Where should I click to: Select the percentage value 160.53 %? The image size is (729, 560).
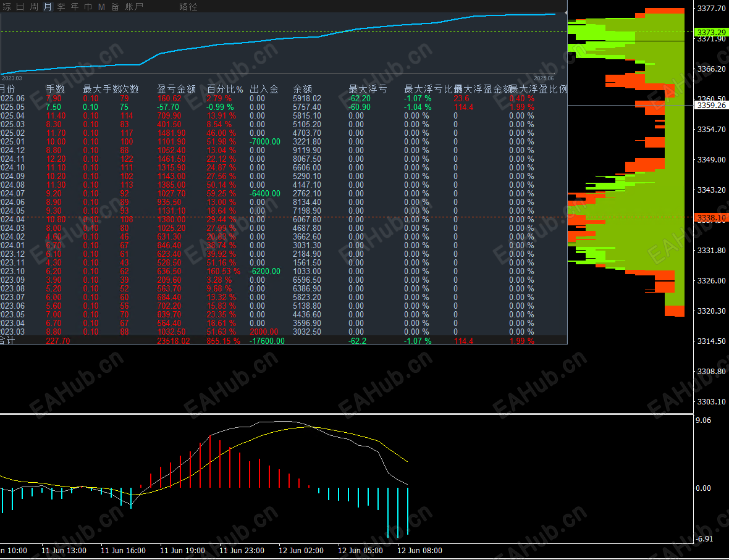(x=223, y=272)
